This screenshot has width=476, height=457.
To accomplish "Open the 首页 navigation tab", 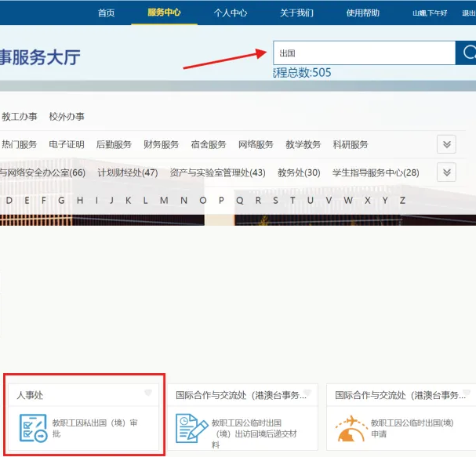I will click(x=106, y=13).
